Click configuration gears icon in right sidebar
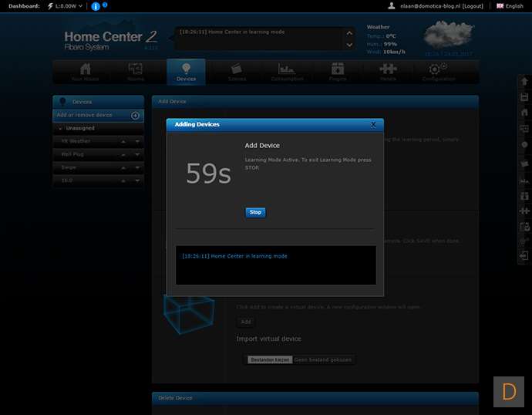532x415 pixels. point(524,241)
